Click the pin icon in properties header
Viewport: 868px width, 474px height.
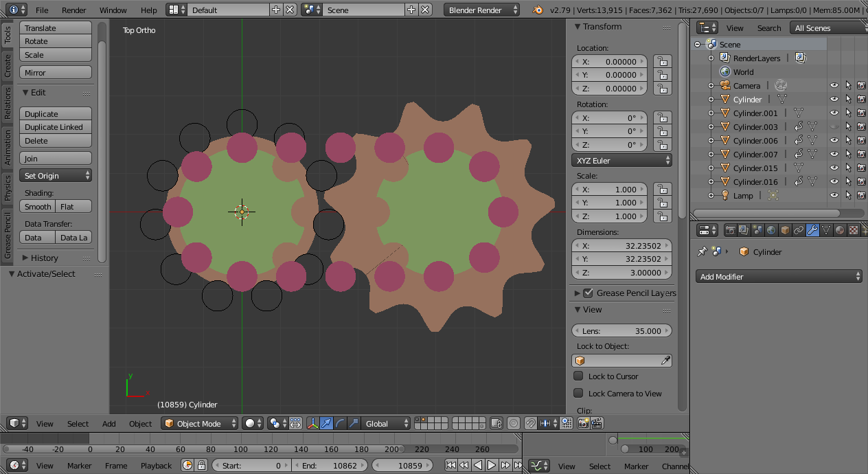[702, 252]
